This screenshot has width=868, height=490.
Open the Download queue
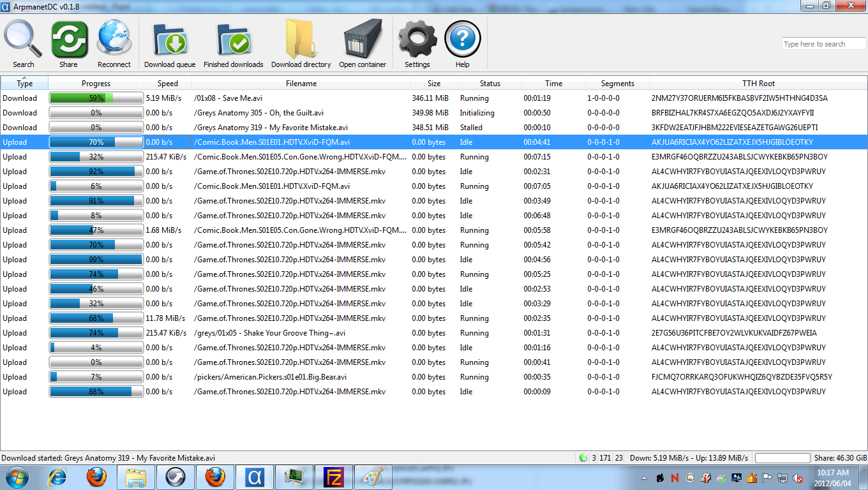[x=170, y=43]
